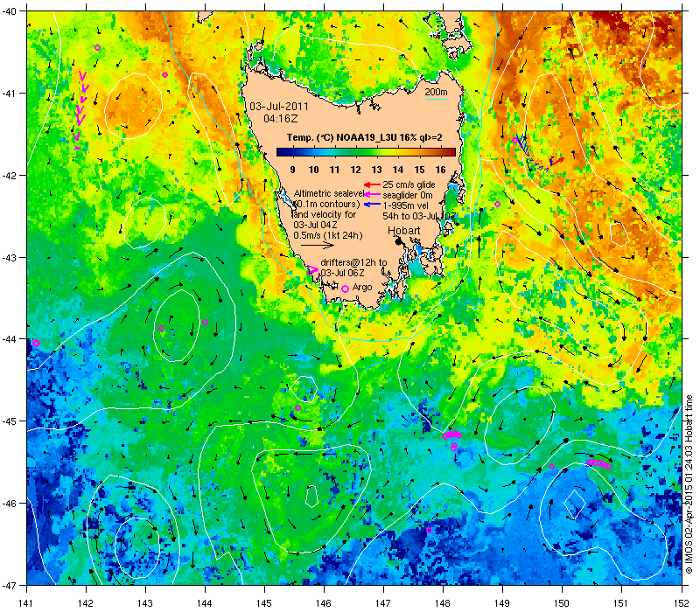Click the '0.5m/s (1kt 24h)' scale text
This screenshot has width=700, height=612.
coord(328,235)
